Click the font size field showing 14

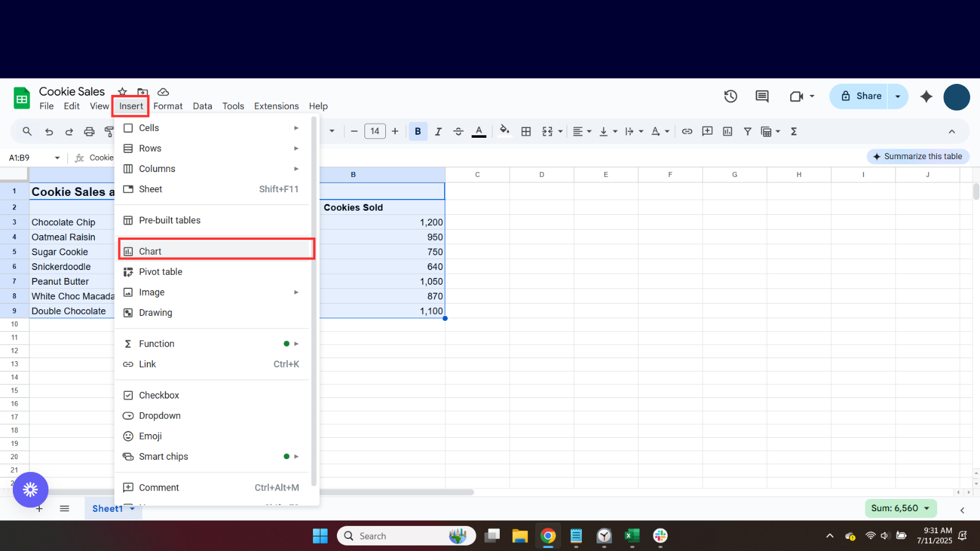[x=375, y=131]
